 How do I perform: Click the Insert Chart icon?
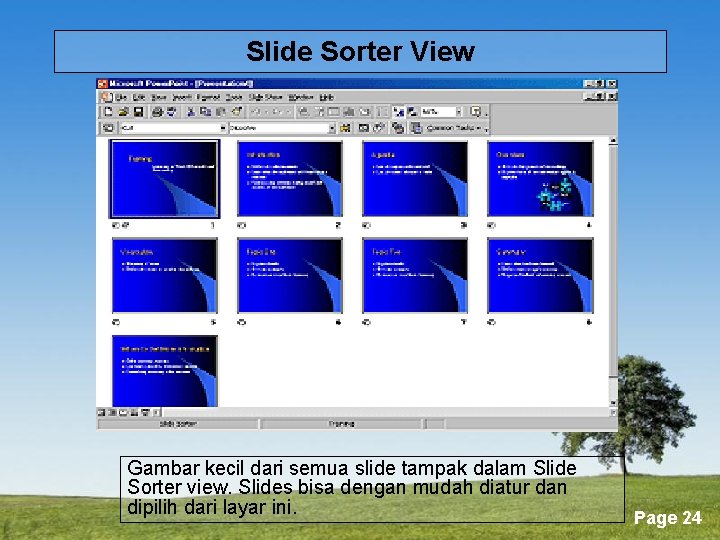(x=349, y=112)
